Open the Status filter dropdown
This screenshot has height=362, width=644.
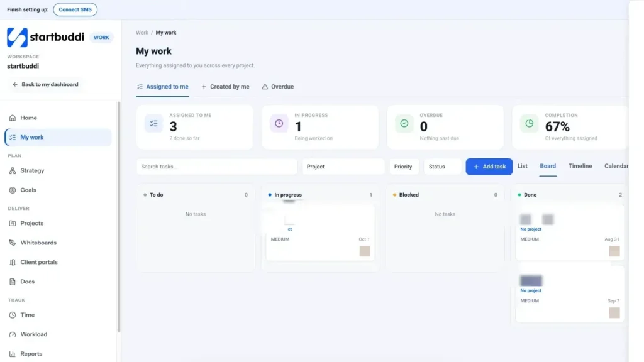[442, 167]
